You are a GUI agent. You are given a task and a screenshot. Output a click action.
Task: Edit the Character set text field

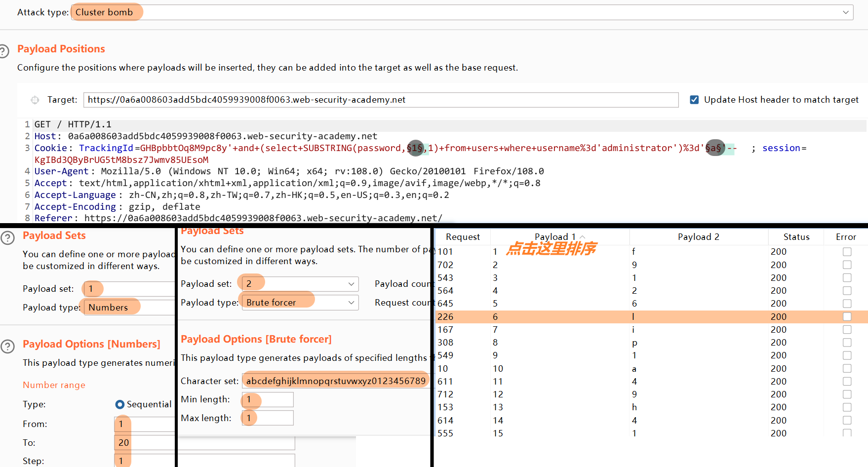click(x=336, y=380)
